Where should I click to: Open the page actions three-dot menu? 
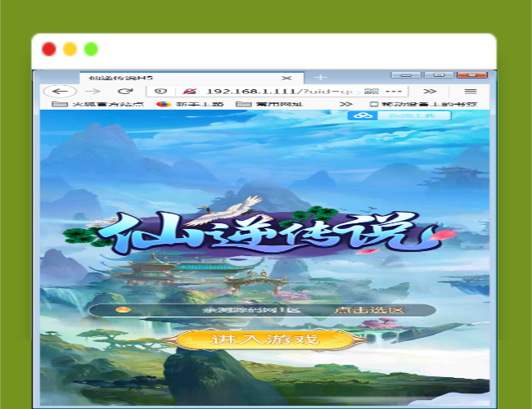click(x=394, y=92)
